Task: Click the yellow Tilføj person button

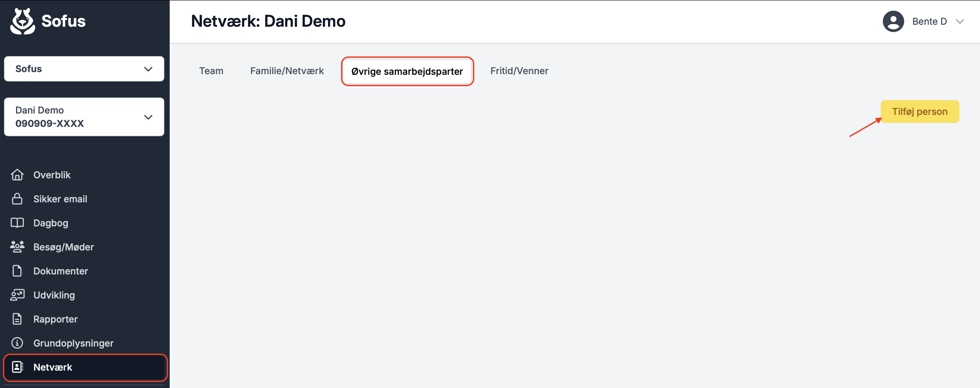Action: tap(920, 112)
